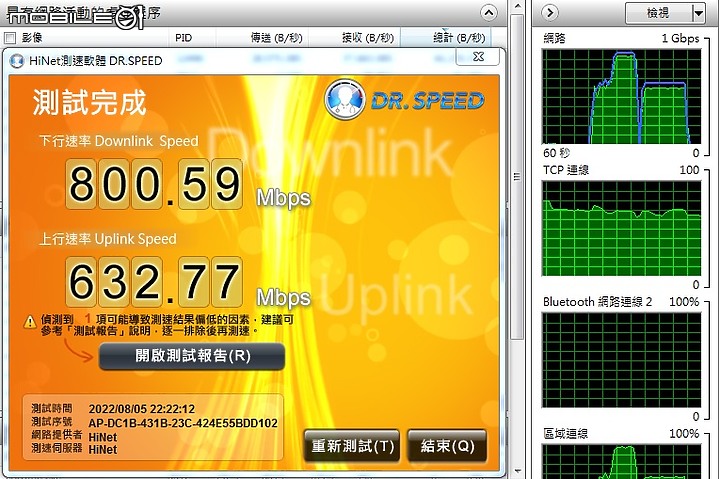Sort by PID column header
The image size is (720, 479).
tap(183, 38)
